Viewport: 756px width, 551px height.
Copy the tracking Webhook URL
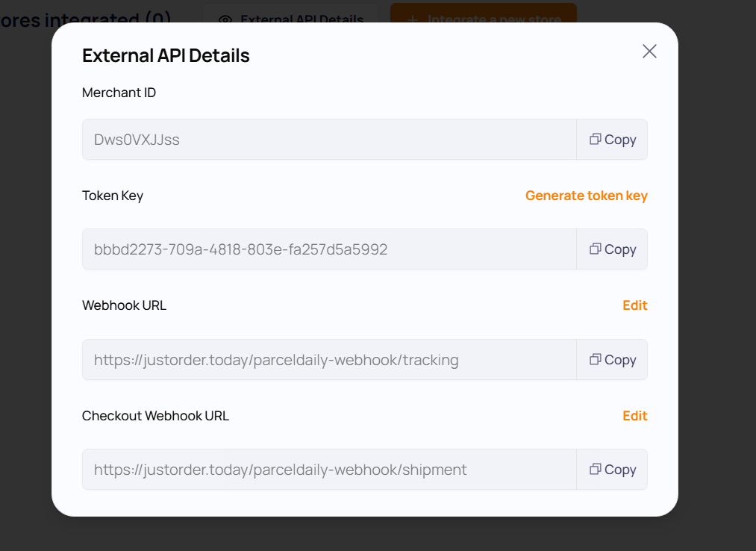tap(612, 360)
